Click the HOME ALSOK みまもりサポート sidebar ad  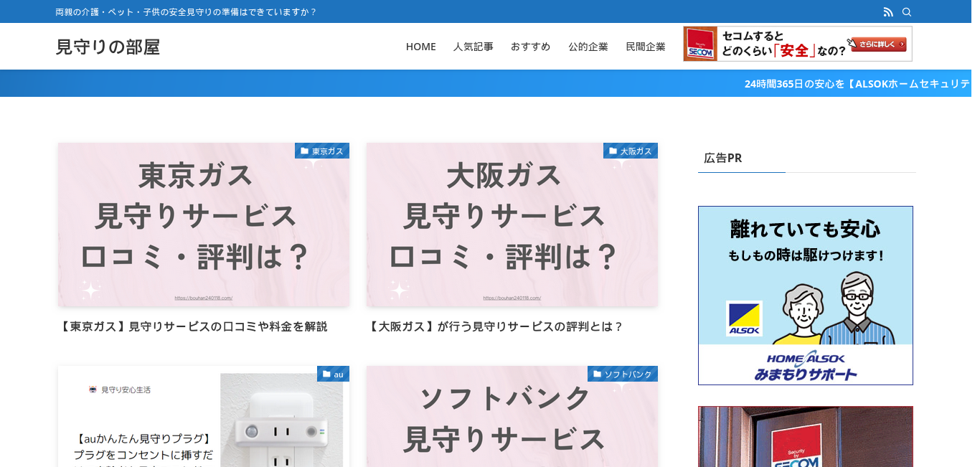(806, 296)
